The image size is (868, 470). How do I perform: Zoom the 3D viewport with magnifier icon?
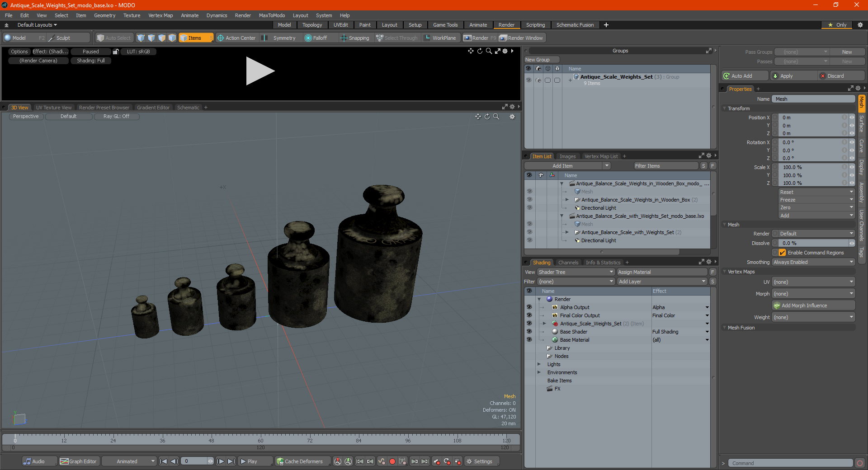pos(496,117)
